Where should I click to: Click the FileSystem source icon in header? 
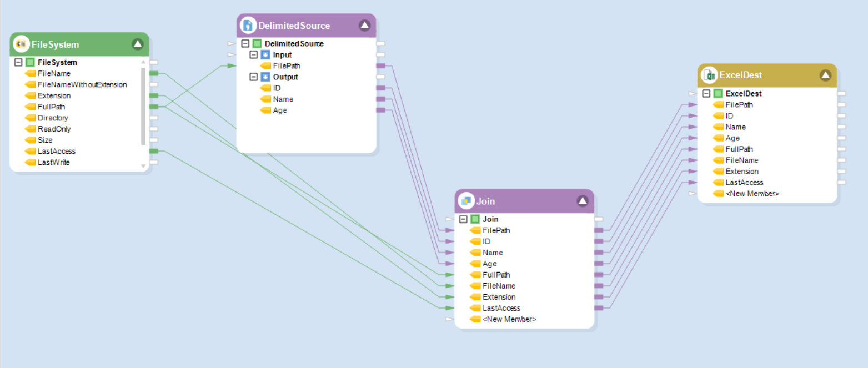coord(22,44)
